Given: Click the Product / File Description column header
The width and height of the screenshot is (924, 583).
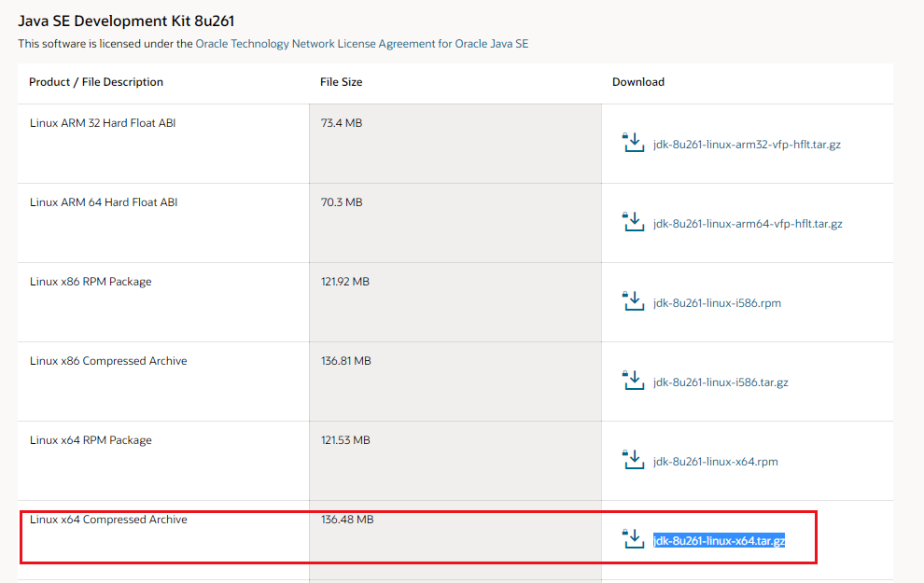Looking at the screenshot, I should click(x=96, y=82).
